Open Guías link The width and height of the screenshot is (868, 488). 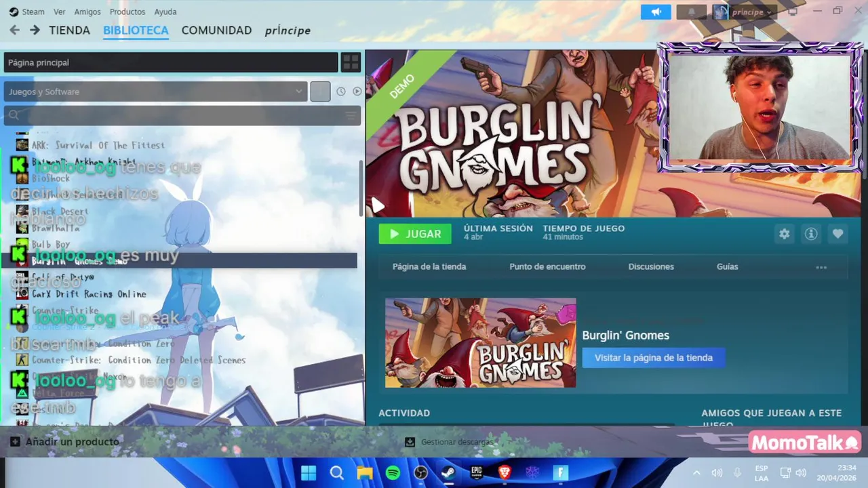727,267
